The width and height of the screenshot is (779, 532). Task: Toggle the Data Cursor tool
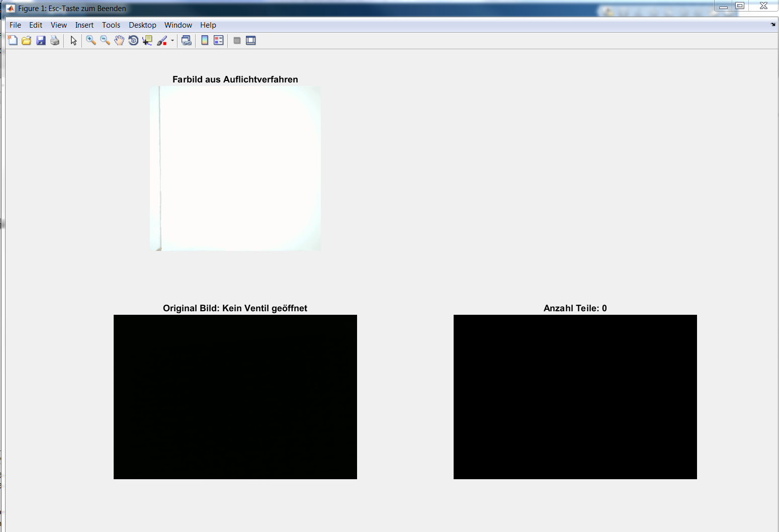tap(147, 41)
